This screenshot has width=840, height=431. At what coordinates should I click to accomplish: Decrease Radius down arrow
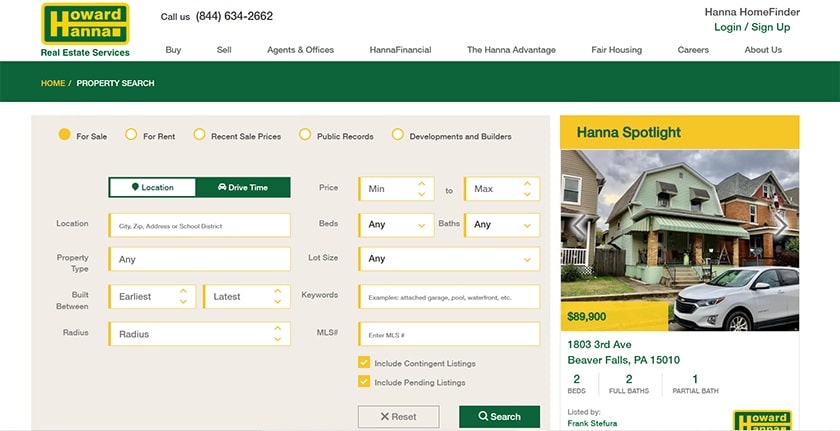[x=278, y=339]
